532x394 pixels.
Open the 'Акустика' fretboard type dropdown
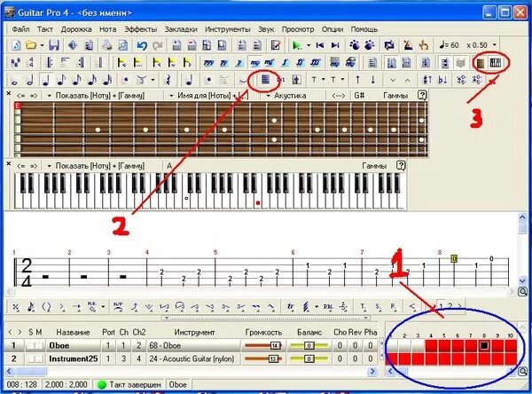pyautogui.click(x=268, y=96)
